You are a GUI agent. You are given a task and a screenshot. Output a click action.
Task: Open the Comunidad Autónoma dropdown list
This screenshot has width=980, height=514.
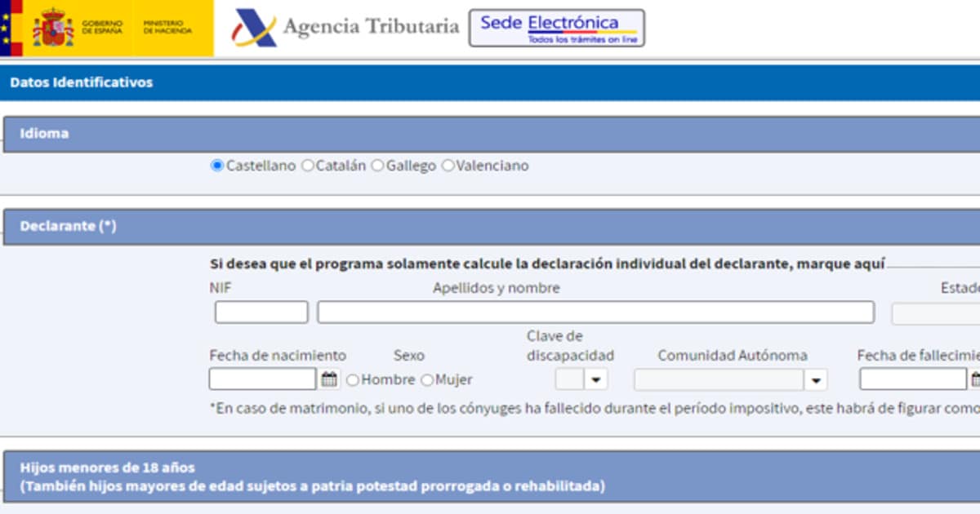coord(815,380)
